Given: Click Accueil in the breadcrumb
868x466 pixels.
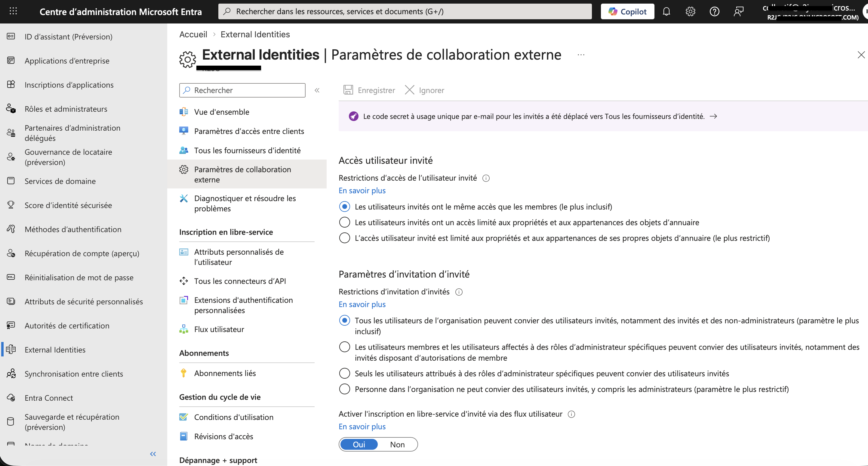Looking at the screenshot, I should [x=193, y=34].
